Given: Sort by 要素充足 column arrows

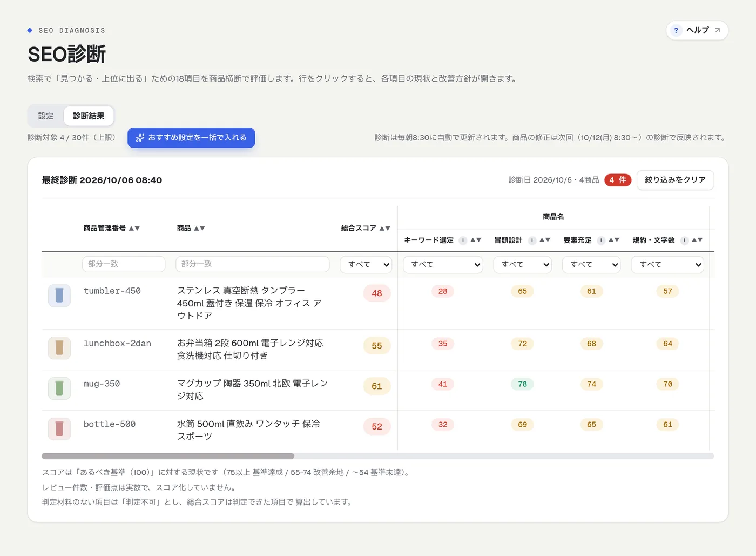Looking at the screenshot, I should (614, 240).
